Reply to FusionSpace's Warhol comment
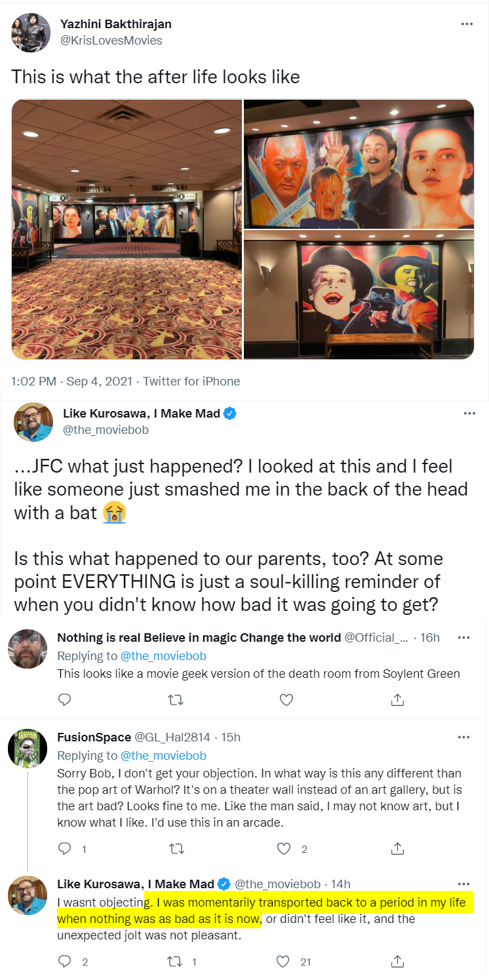This screenshot has height=980, width=489. coord(64,849)
